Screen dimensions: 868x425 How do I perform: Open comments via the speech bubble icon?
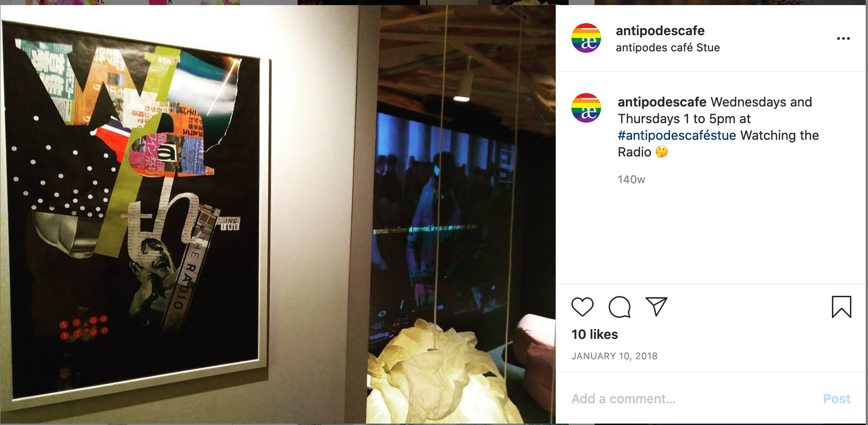click(620, 307)
